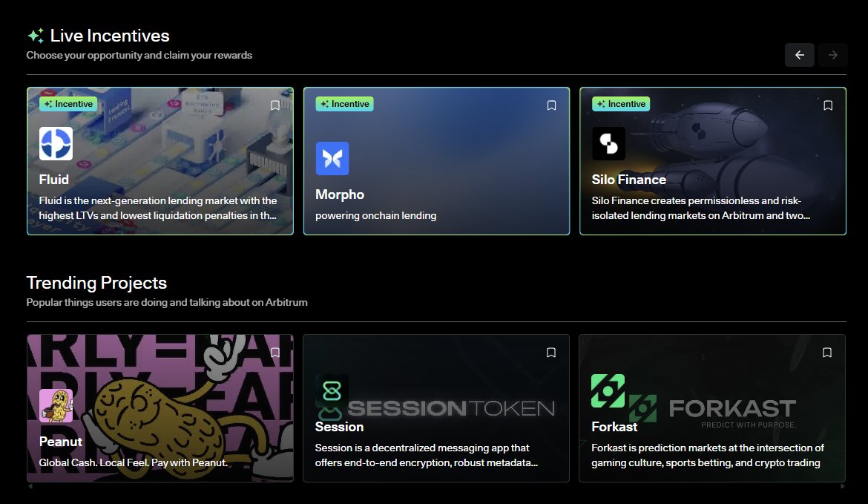Open the Forkast card title
This screenshot has width=868, height=504.
click(614, 427)
